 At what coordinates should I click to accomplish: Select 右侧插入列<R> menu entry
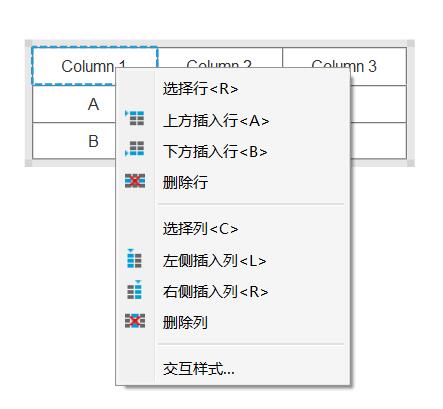click(x=233, y=291)
